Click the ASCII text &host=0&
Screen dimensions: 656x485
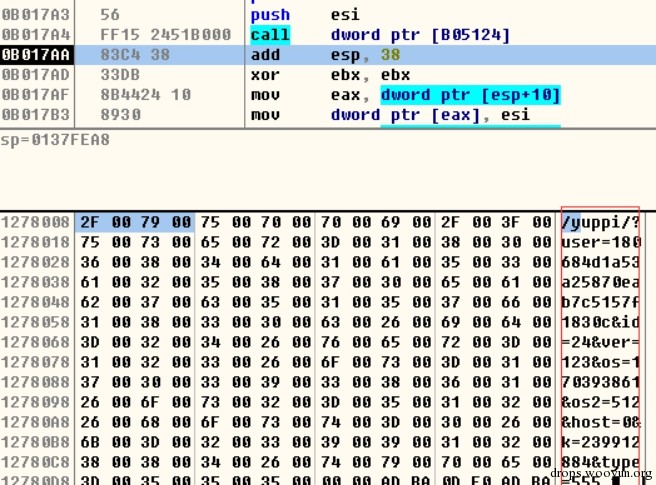coord(598,421)
